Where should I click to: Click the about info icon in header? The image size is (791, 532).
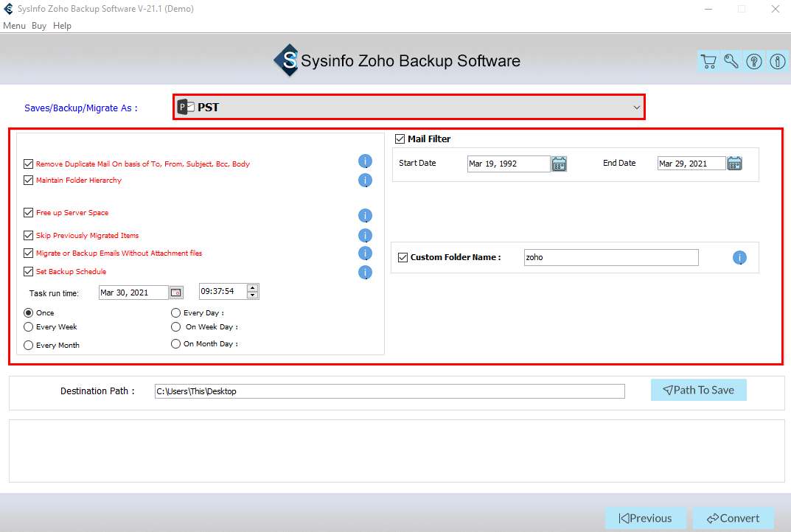coord(778,61)
